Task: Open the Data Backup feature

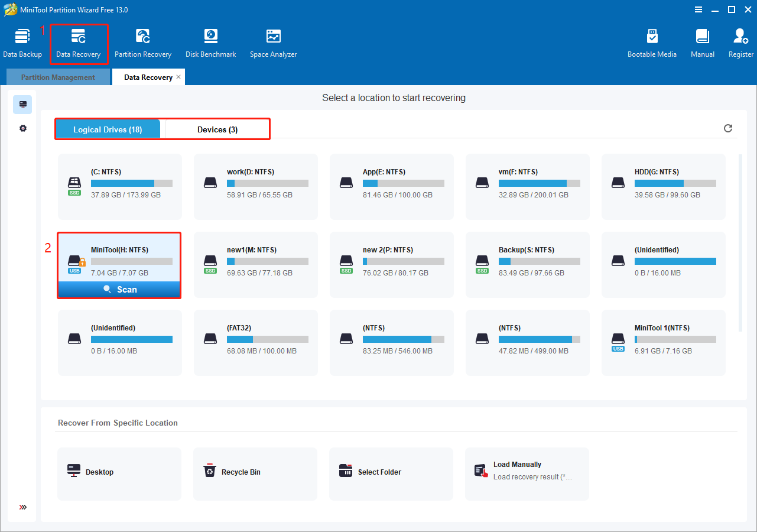Action: tap(23, 41)
